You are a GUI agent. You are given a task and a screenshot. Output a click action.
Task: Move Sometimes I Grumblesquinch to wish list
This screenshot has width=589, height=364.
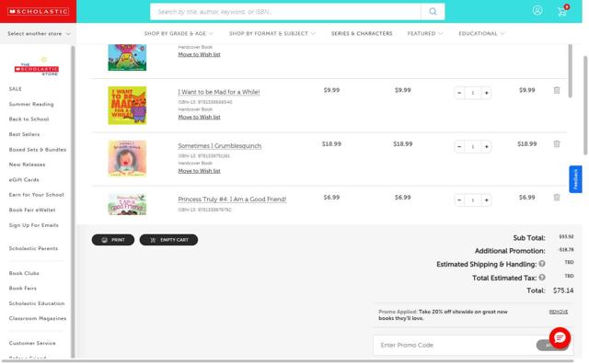[199, 171]
